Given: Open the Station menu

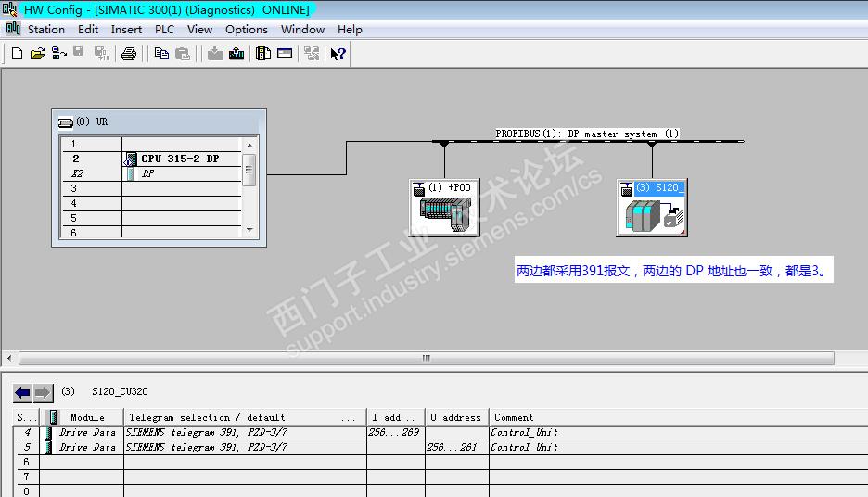Looking at the screenshot, I should [x=46, y=30].
